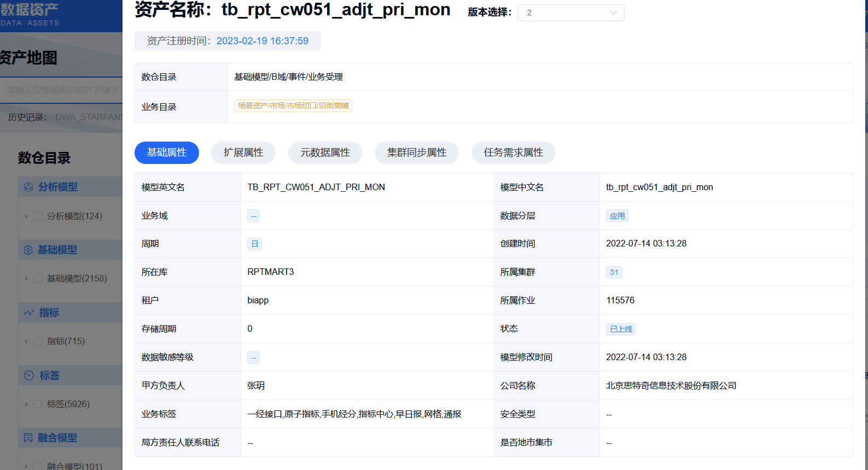Click the 融合模型 section icon
This screenshot has width=868, height=470.
[28, 438]
